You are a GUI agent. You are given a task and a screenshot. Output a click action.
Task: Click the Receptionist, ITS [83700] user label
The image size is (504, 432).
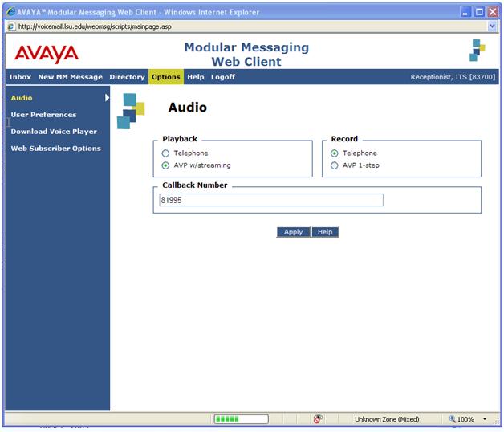click(453, 77)
